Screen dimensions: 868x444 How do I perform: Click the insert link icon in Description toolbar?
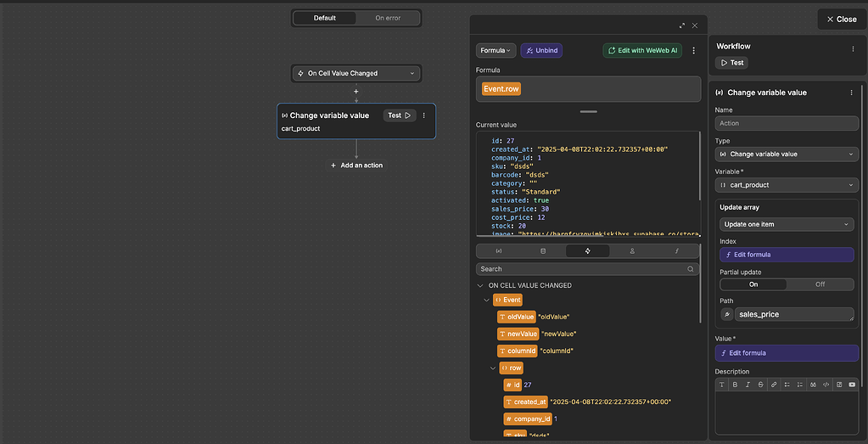click(x=773, y=385)
